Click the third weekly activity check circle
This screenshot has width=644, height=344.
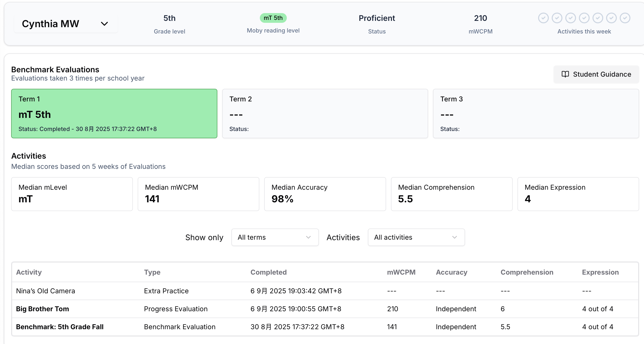pos(570,18)
